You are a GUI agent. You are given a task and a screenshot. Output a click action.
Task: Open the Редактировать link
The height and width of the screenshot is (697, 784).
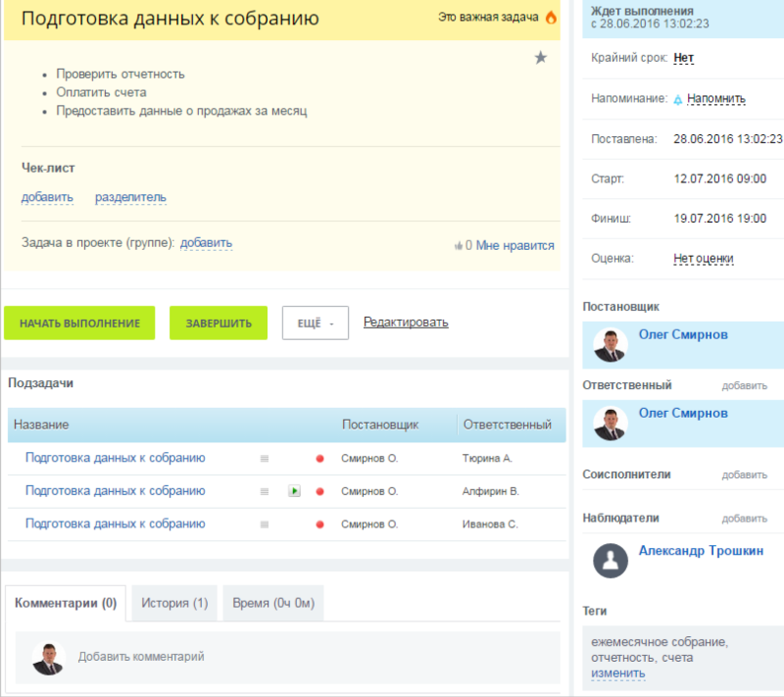pyautogui.click(x=406, y=322)
